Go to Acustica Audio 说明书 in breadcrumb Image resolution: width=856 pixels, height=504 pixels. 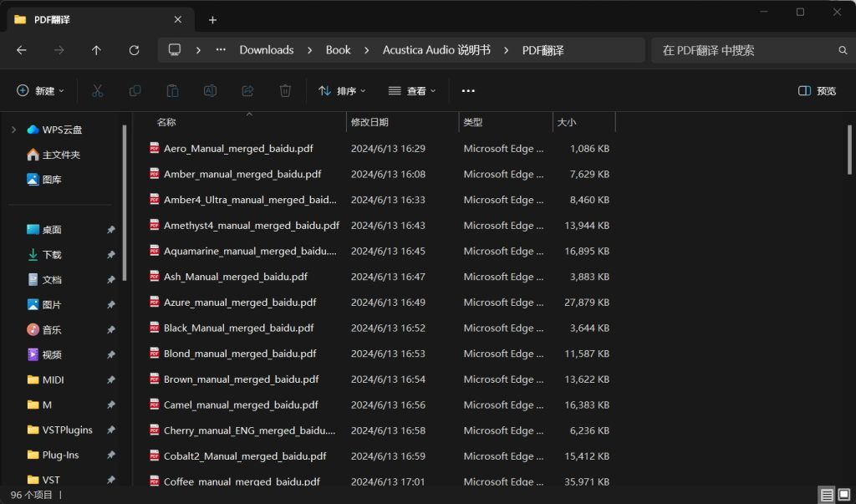pyautogui.click(x=436, y=50)
